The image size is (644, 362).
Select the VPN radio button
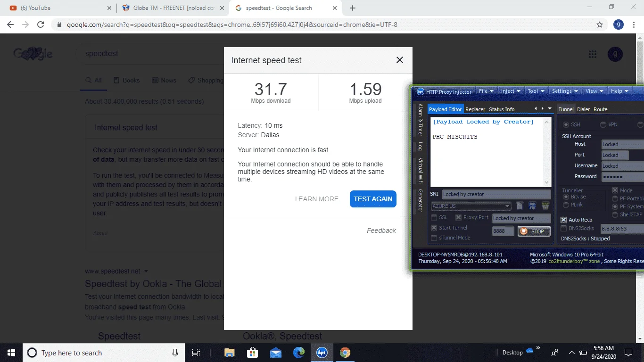click(x=603, y=124)
